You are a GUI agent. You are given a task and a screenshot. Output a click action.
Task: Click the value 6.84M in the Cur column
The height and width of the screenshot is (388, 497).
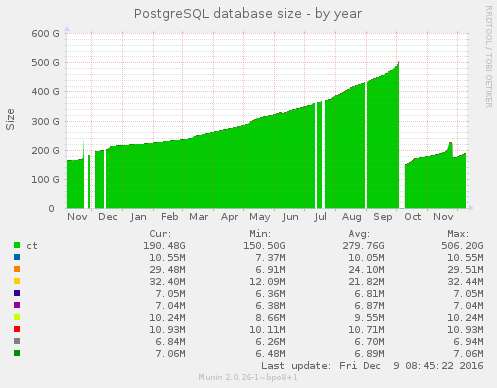point(170,342)
